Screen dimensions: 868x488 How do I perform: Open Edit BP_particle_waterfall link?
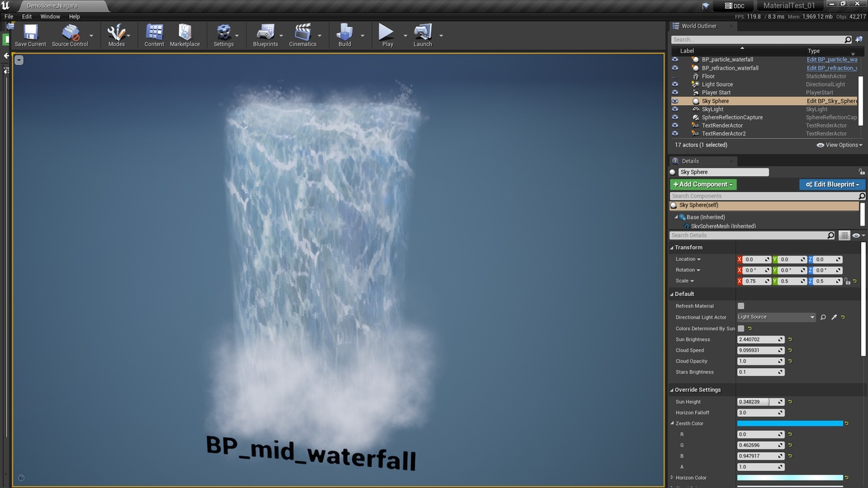pos(832,59)
